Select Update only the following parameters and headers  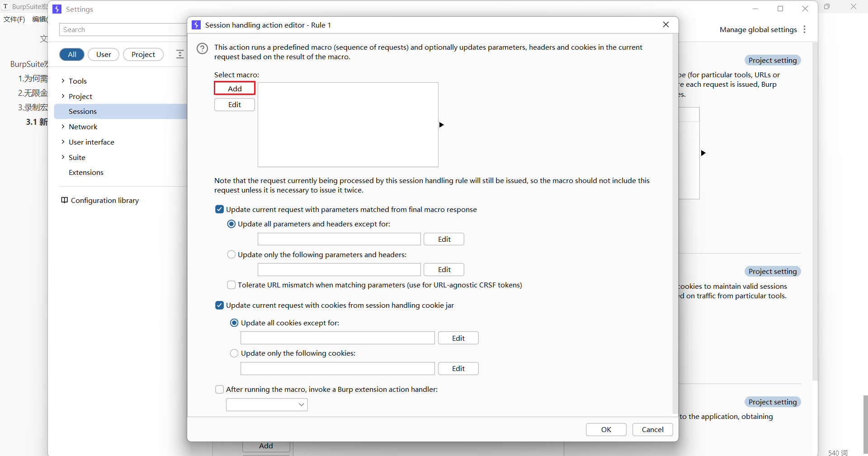click(231, 254)
